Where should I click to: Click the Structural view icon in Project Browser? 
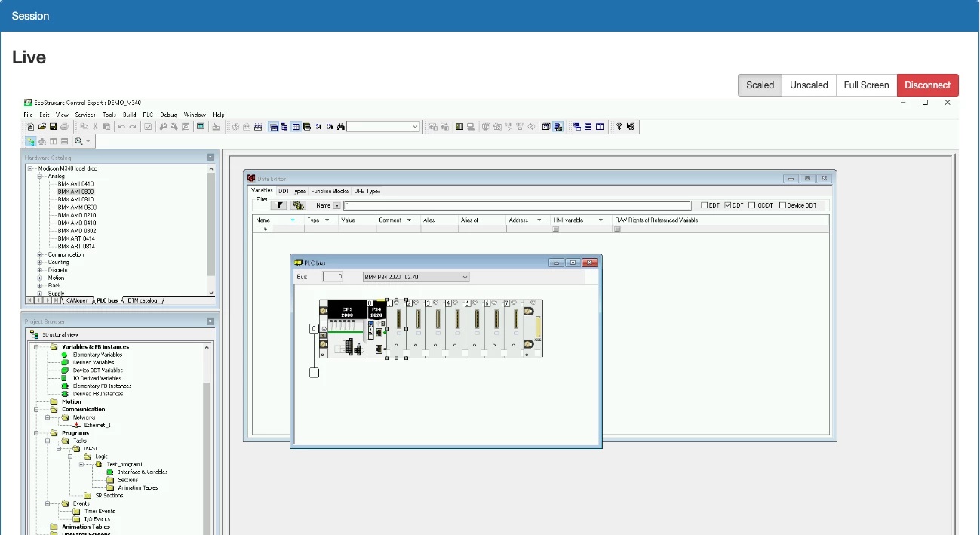tap(34, 334)
